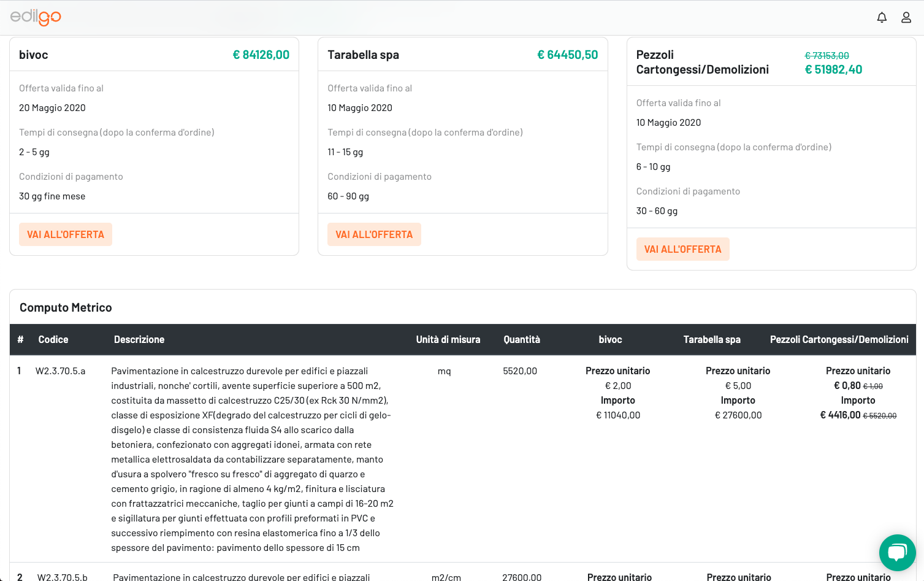Image resolution: width=924 pixels, height=581 pixels.
Task: Click the Pezzoli Cartongessi/Demolizioni table column header
Action: point(839,339)
